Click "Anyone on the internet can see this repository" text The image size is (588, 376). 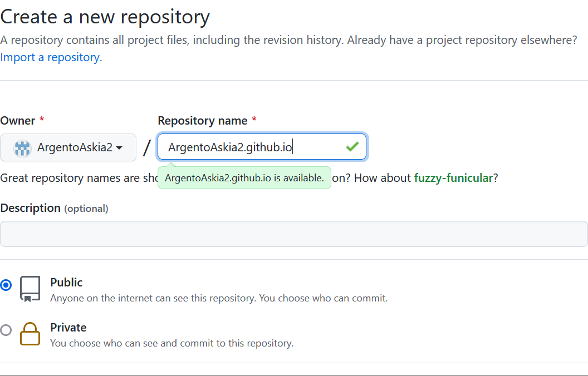coord(153,298)
